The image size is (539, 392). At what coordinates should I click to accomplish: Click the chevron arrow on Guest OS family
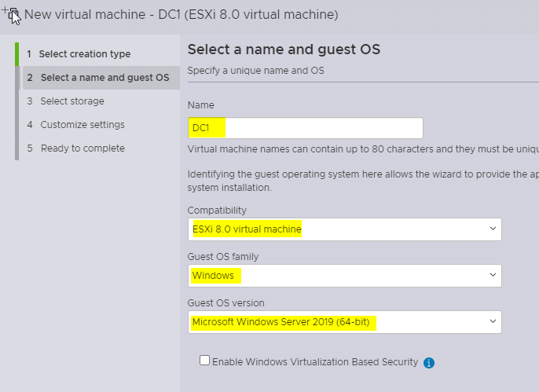coord(493,276)
